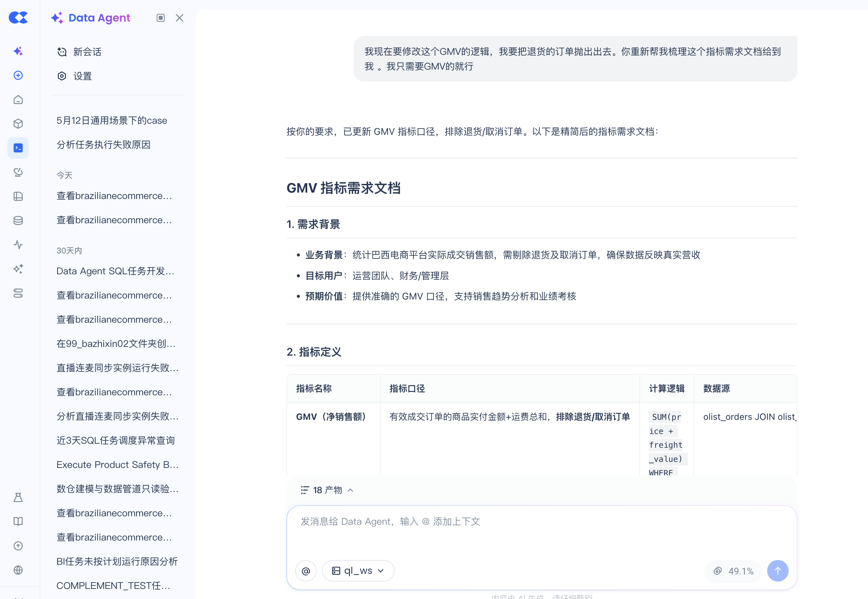Click the 1. 需求背景 section heading

tap(313, 224)
